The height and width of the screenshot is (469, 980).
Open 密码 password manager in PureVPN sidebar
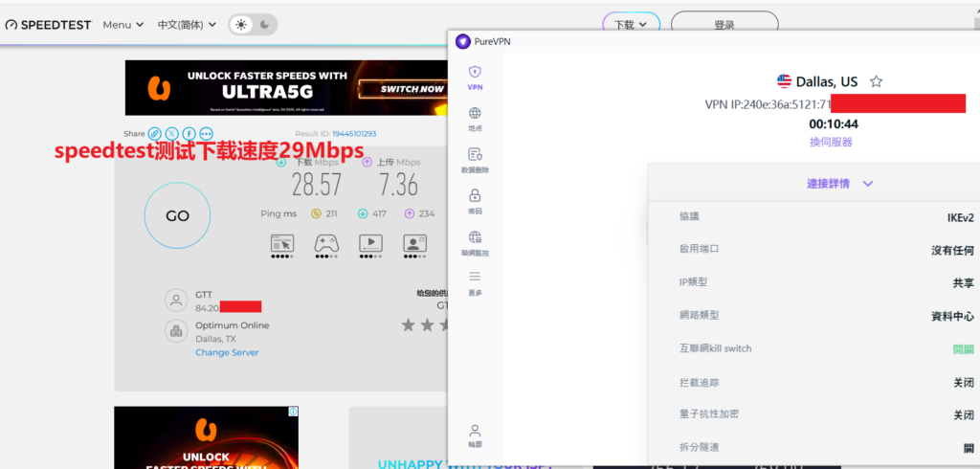[x=475, y=202]
